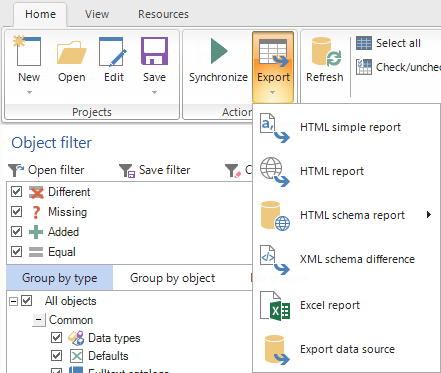The height and width of the screenshot is (373, 441).
Task: Click the Edit project icon
Action: [x=113, y=51]
